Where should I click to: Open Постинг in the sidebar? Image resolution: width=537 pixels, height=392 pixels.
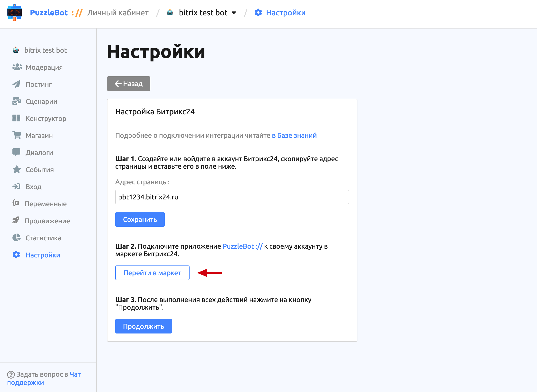[38, 84]
